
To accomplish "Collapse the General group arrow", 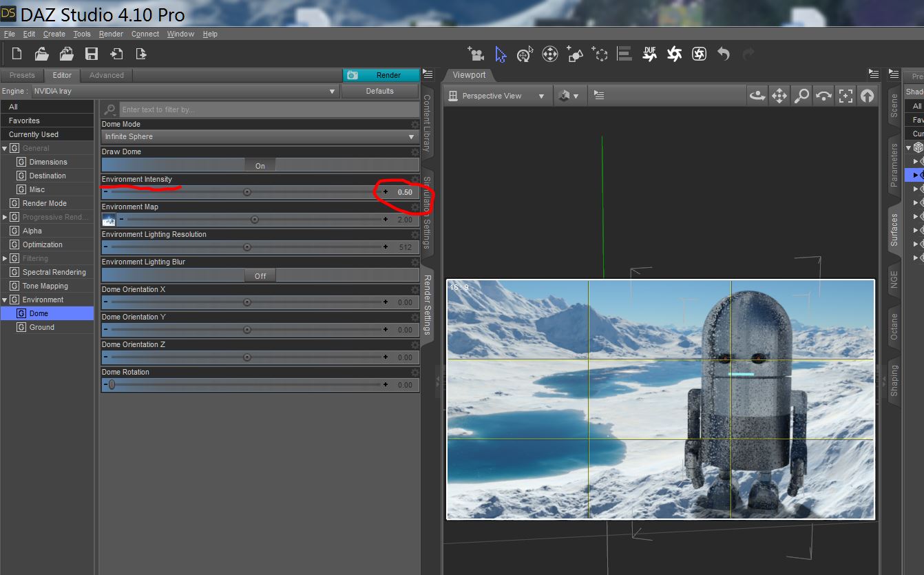I will [4, 148].
